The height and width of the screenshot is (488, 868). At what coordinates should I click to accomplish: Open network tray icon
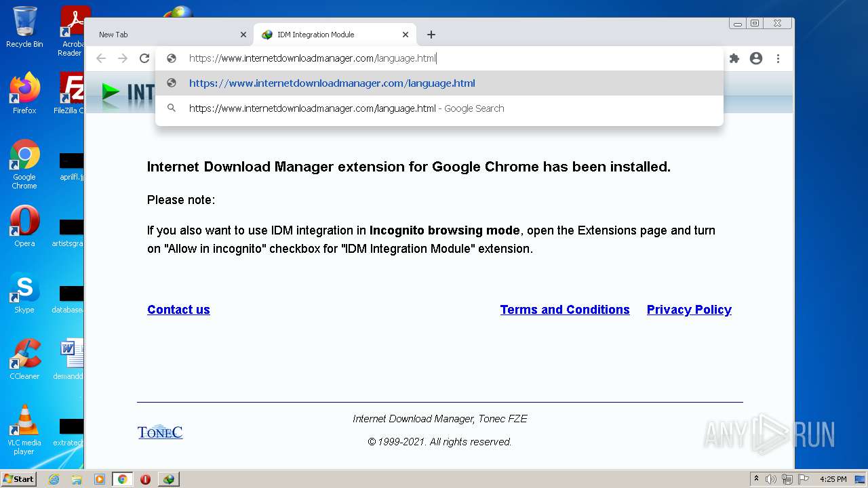pyautogui.click(x=787, y=479)
